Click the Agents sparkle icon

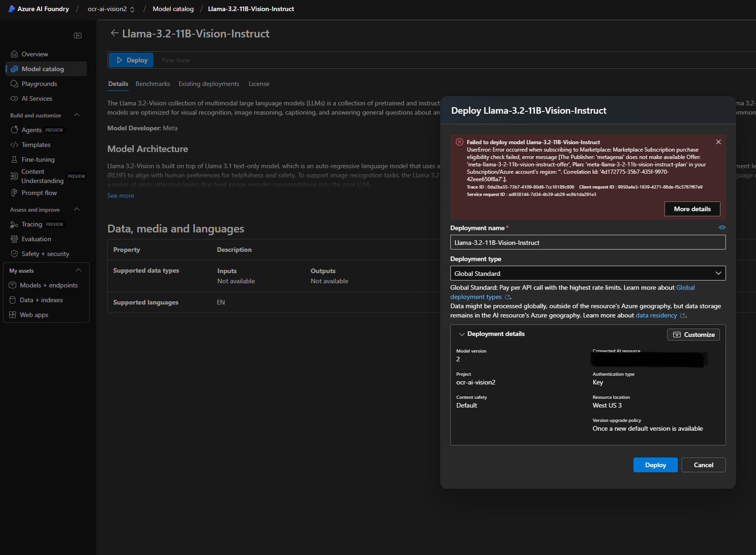(x=14, y=130)
